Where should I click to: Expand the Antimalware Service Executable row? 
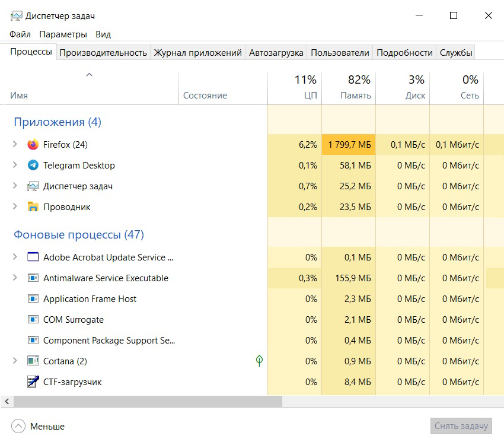(x=15, y=278)
